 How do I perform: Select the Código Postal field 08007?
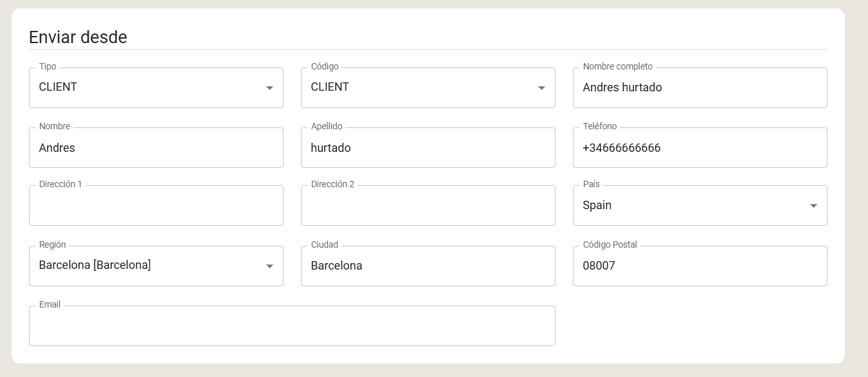pyautogui.click(x=700, y=266)
